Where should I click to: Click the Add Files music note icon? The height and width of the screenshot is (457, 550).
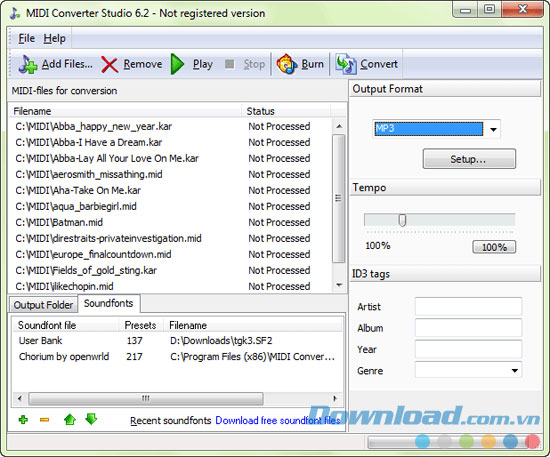click(x=28, y=64)
